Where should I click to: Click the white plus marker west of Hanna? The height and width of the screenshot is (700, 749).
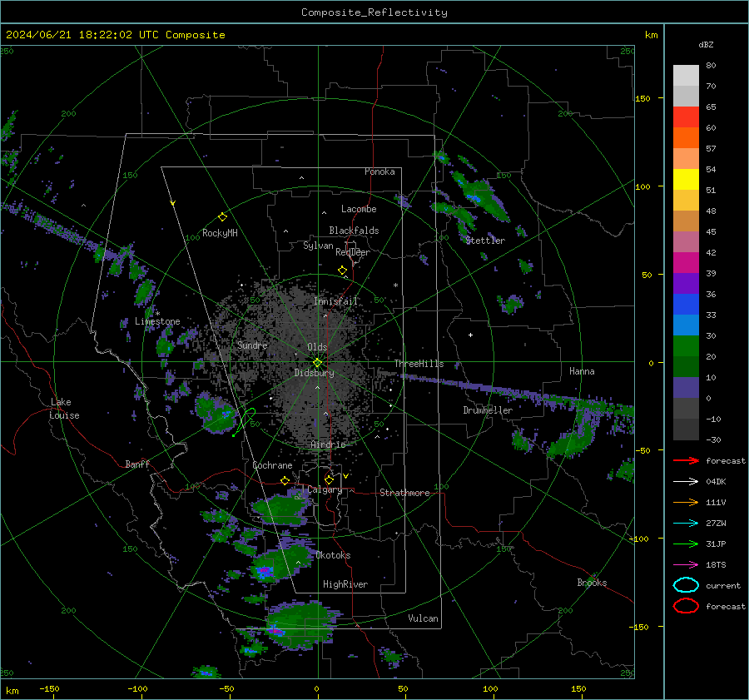point(470,335)
